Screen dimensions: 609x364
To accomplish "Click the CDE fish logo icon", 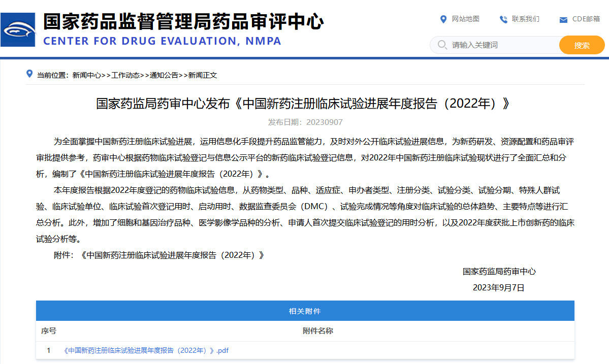I will coord(18,29).
